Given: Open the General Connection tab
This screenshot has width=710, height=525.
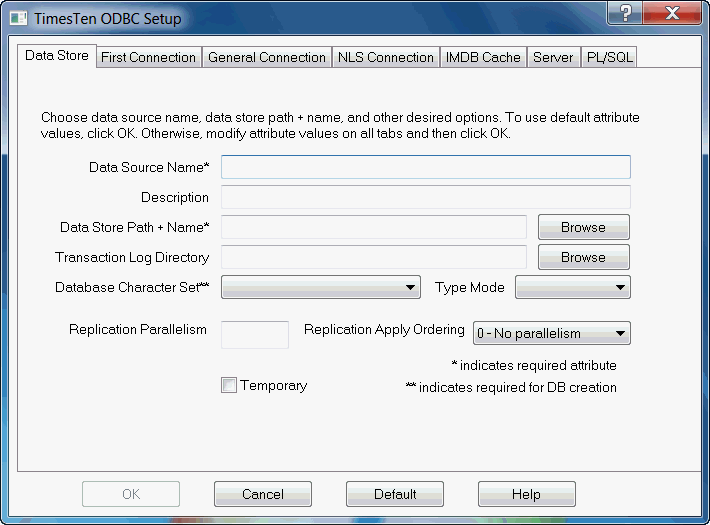Looking at the screenshot, I should click(x=267, y=57).
